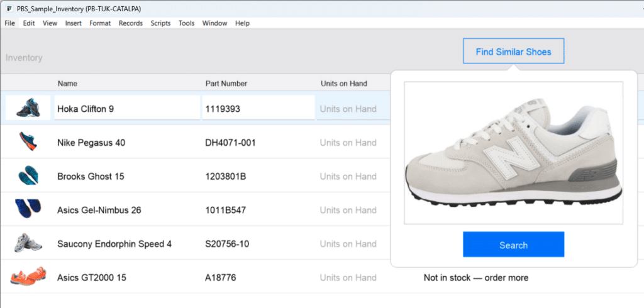Click part number S20756-10
Image resolution: width=644 pixels, height=308 pixels.
(226, 244)
